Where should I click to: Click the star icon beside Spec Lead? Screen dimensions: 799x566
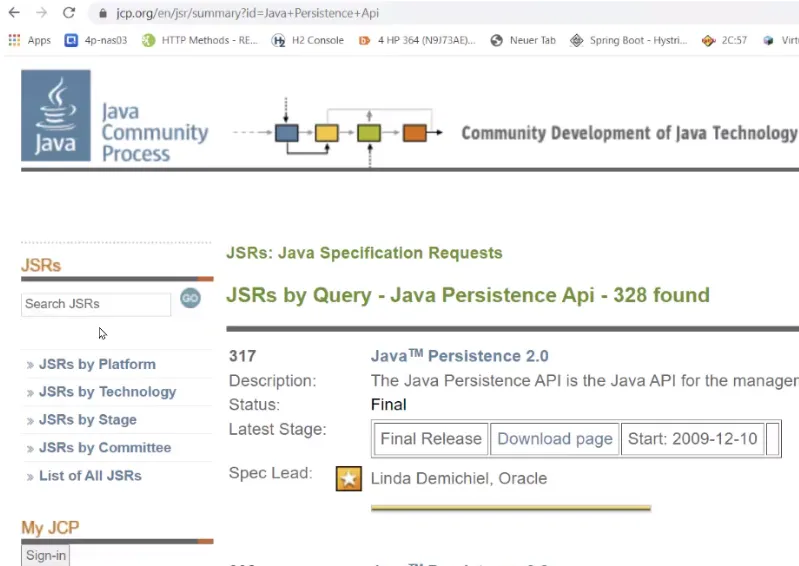pyautogui.click(x=349, y=478)
